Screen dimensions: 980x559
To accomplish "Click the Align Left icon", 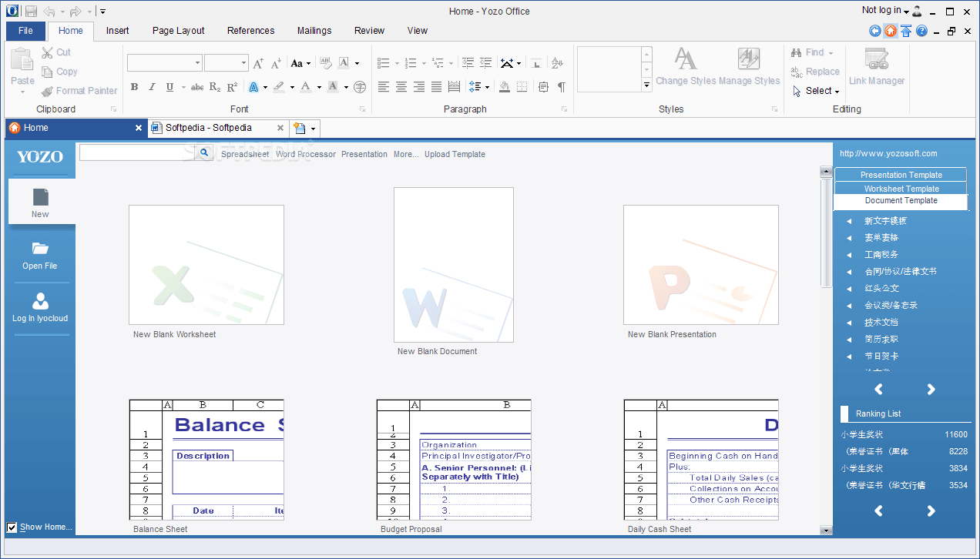I will [x=384, y=87].
